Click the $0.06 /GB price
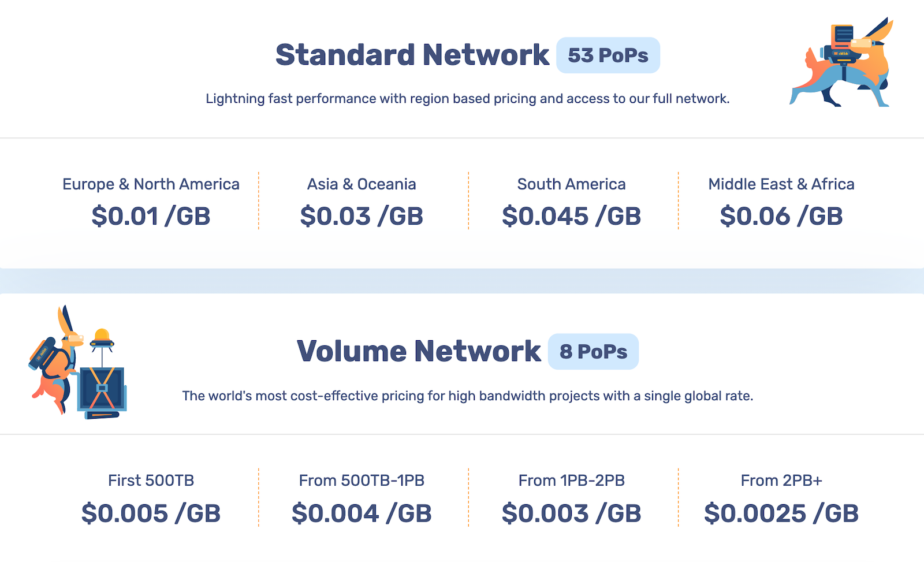 (781, 217)
